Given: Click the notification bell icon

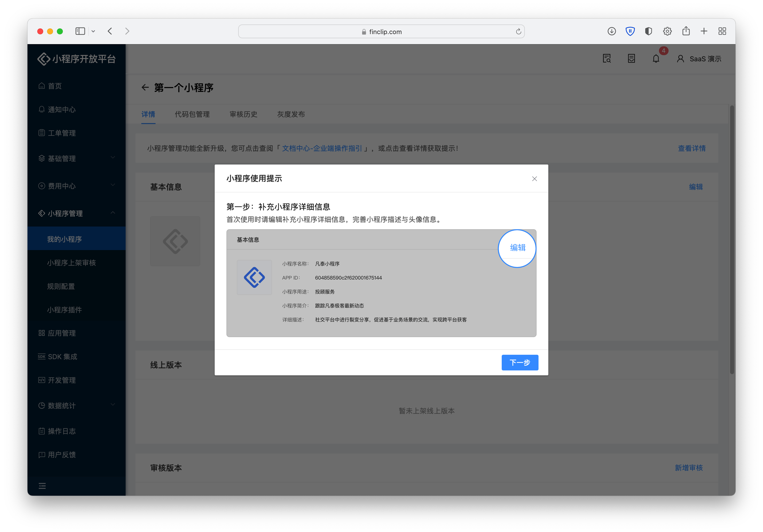Looking at the screenshot, I should click(656, 59).
